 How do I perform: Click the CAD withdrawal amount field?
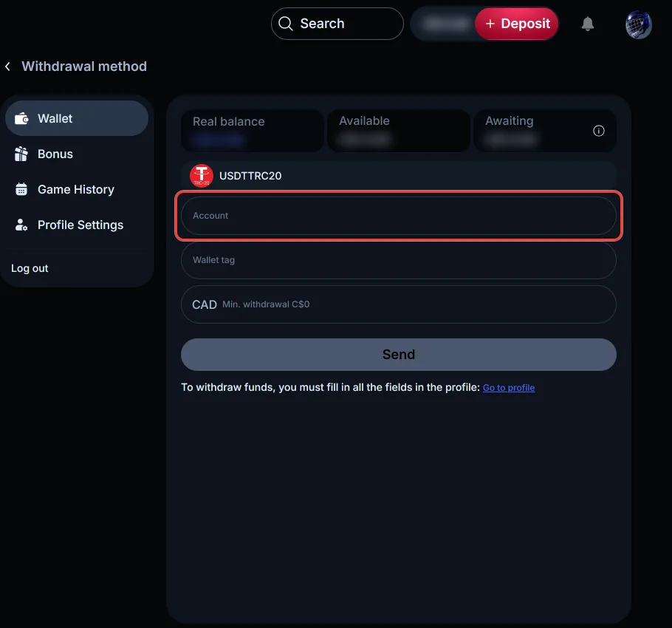399,304
